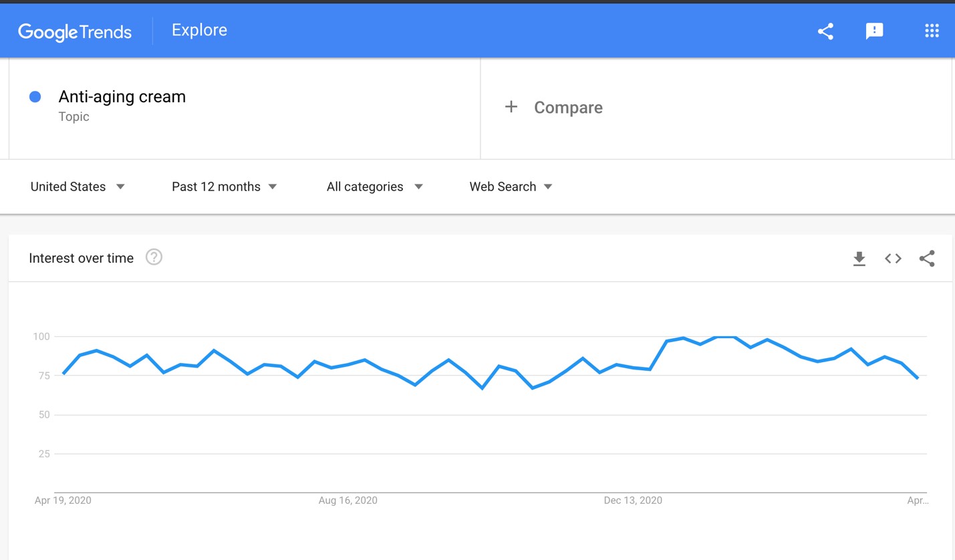Go to Google Trends home logo

pyautogui.click(x=75, y=31)
